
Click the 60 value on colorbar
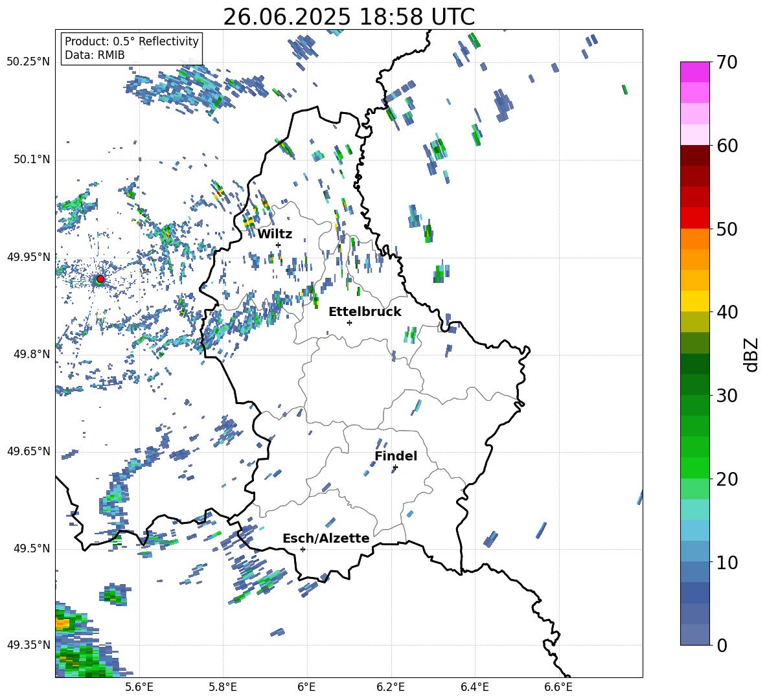727,146
